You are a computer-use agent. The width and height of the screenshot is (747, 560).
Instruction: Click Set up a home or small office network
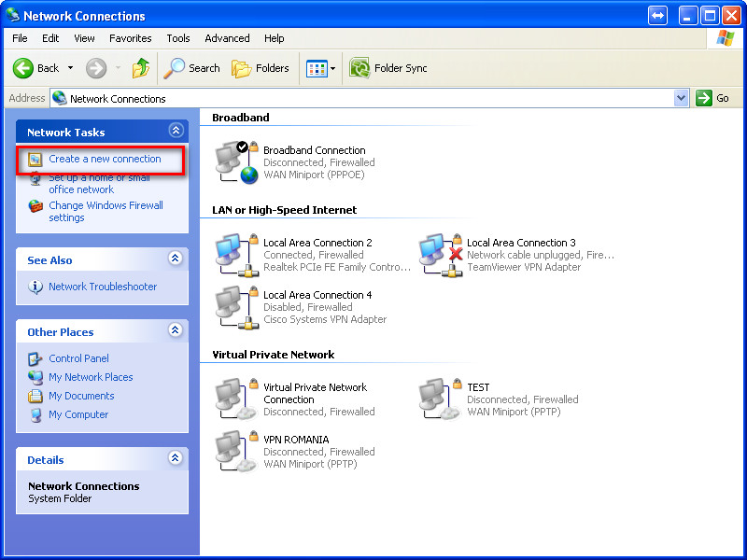(x=99, y=183)
